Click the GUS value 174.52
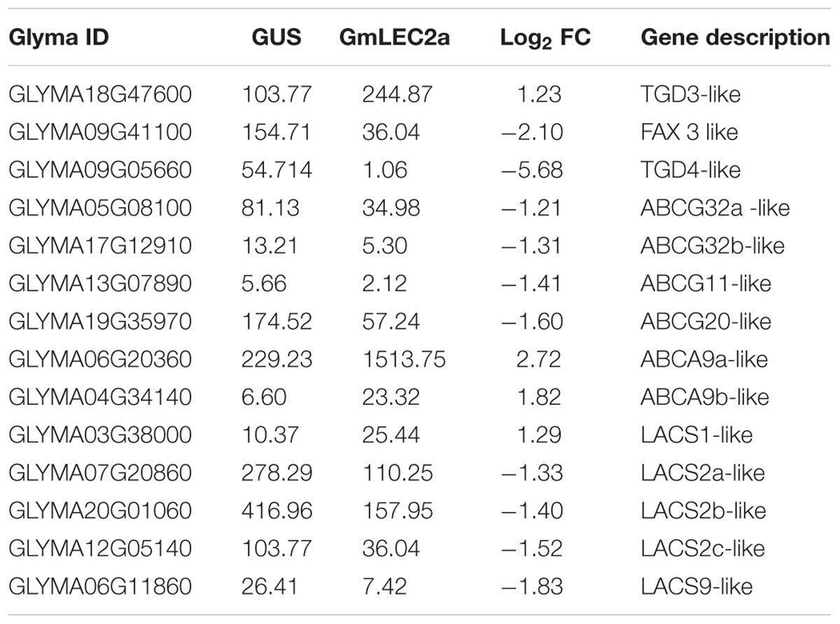Screen dimensions: 840x624 pos(277,321)
